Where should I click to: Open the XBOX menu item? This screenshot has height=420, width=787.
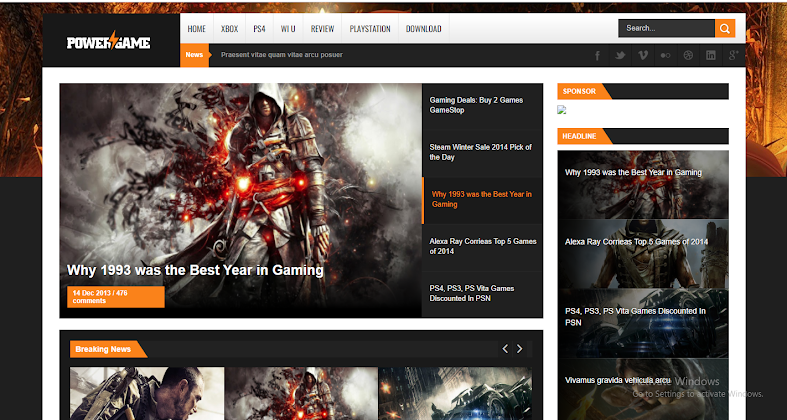tap(229, 29)
